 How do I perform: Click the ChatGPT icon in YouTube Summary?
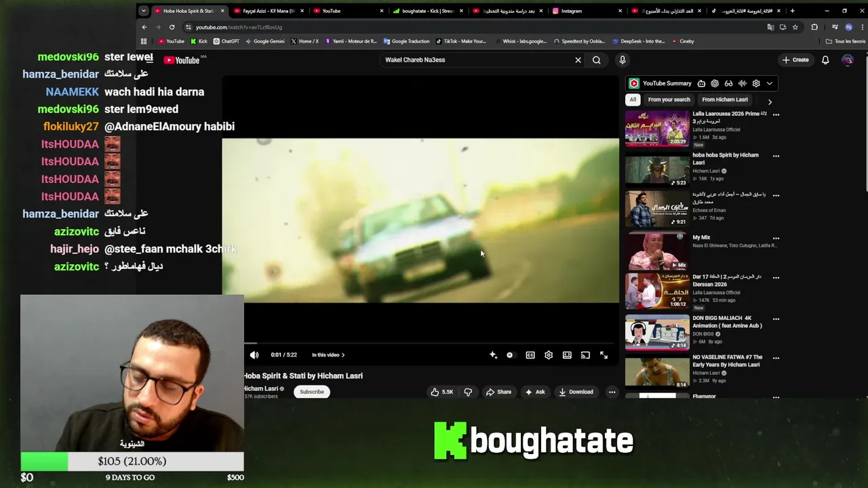[715, 83]
